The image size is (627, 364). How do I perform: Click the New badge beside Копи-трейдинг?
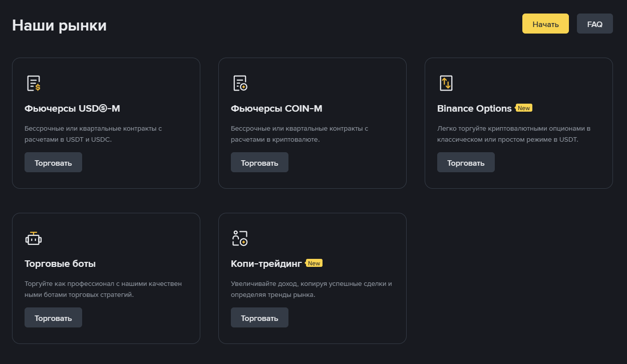click(x=314, y=263)
